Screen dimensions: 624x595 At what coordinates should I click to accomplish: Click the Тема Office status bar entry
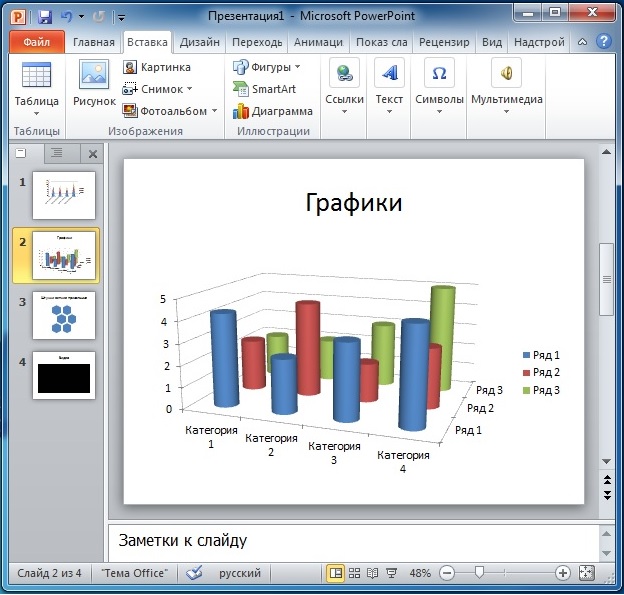coord(135,573)
